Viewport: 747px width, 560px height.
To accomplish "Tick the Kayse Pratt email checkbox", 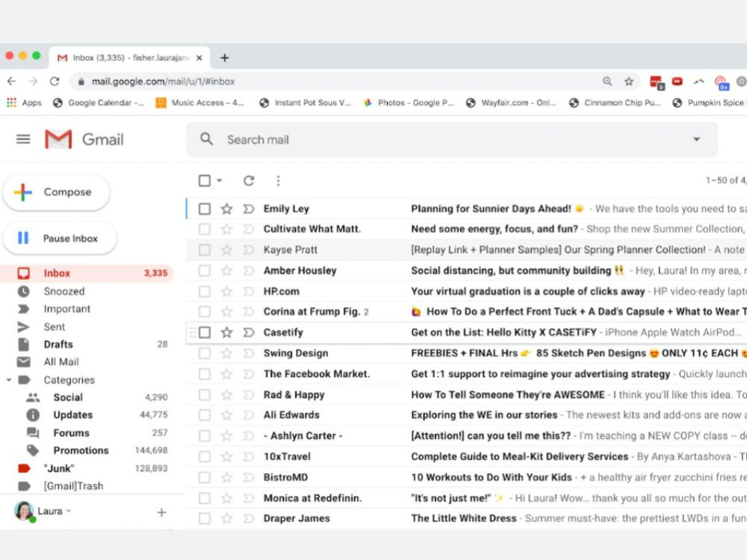I will [x=205, y=249].
